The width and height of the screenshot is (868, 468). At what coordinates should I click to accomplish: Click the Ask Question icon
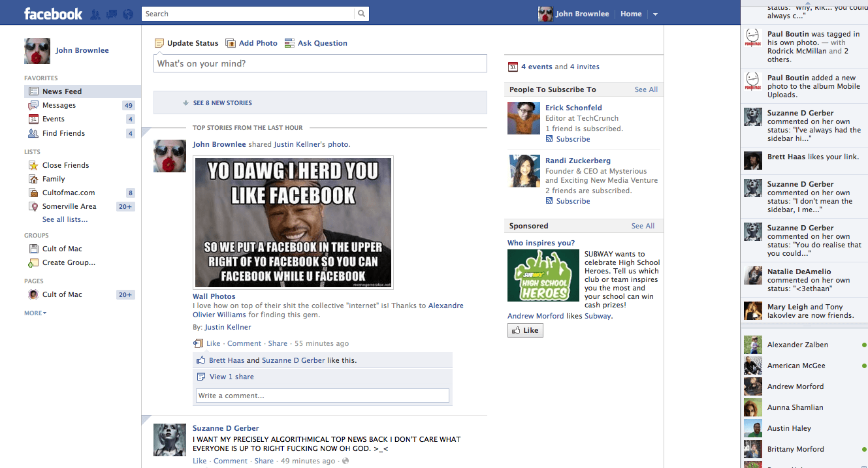(x=289, y=43)
